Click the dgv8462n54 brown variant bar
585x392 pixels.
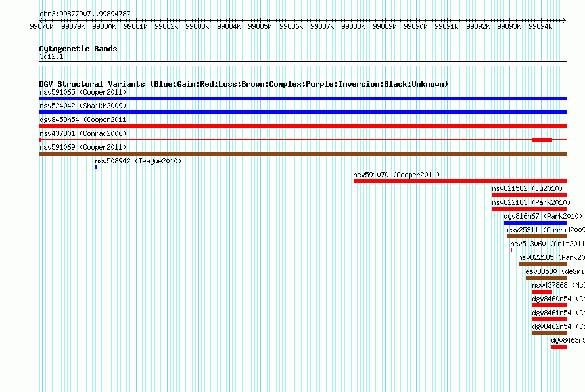550,333
